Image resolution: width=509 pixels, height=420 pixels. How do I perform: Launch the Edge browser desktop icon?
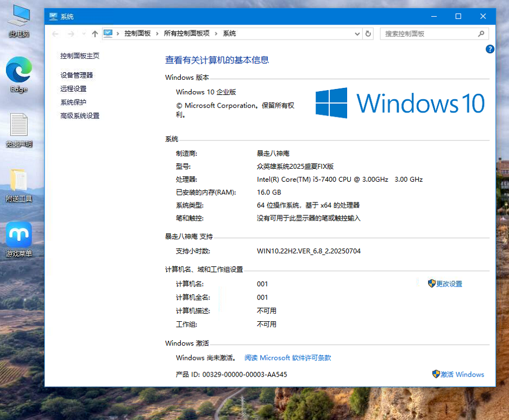click(19, 74)
